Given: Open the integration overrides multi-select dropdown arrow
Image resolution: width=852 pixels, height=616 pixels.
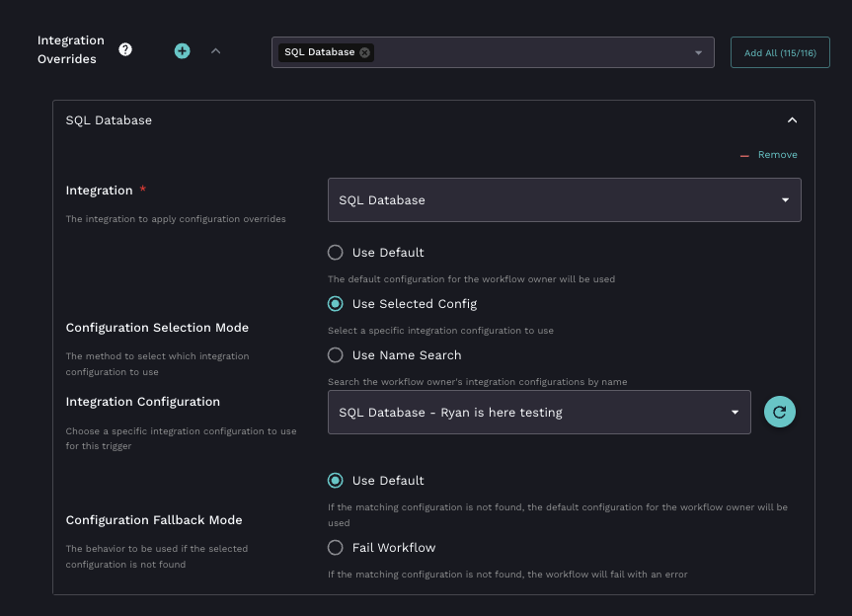Looking at the screenshot, I should tap(698, 52).
